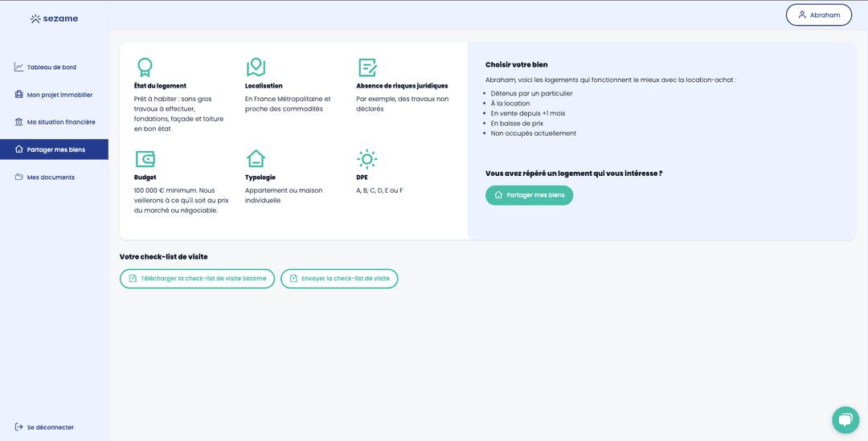Click the Localisation map pin icon

pyautogui.click(x=256, y=67)
